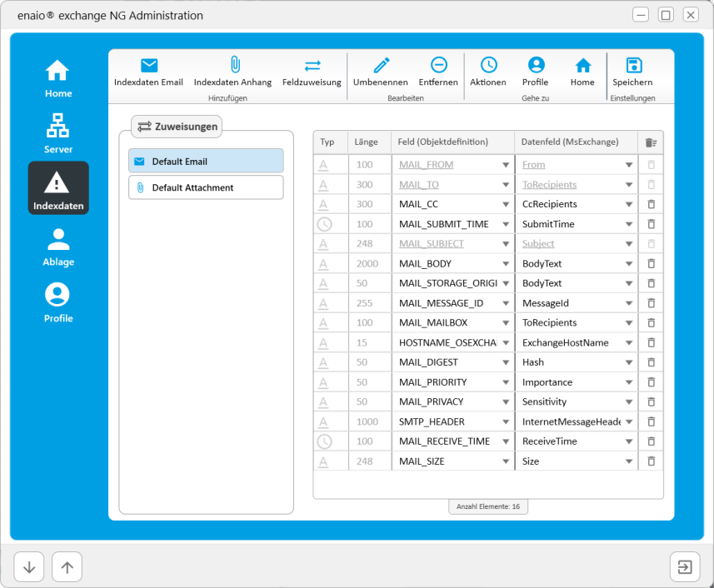The image size is (714, 588).
Task: Click length value 2000 for MAIL_BODY
Action: click(x=367, y=264)
